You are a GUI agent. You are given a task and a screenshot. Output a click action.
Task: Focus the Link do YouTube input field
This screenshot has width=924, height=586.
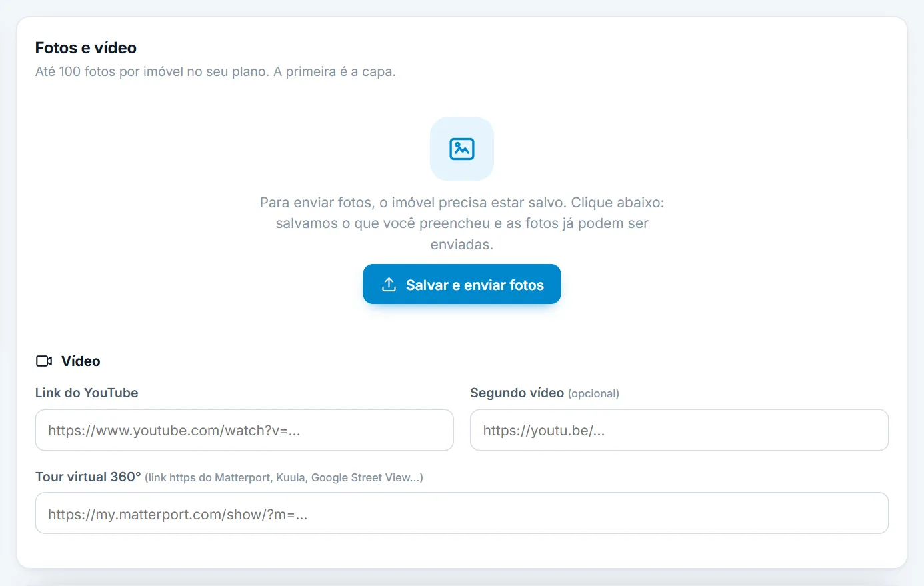(244, 430)
